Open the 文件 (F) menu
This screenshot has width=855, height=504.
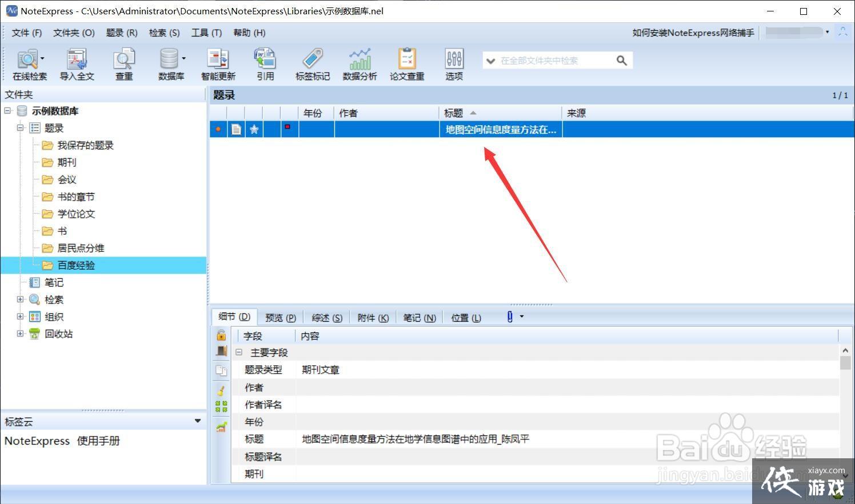(x=27, y=33)
